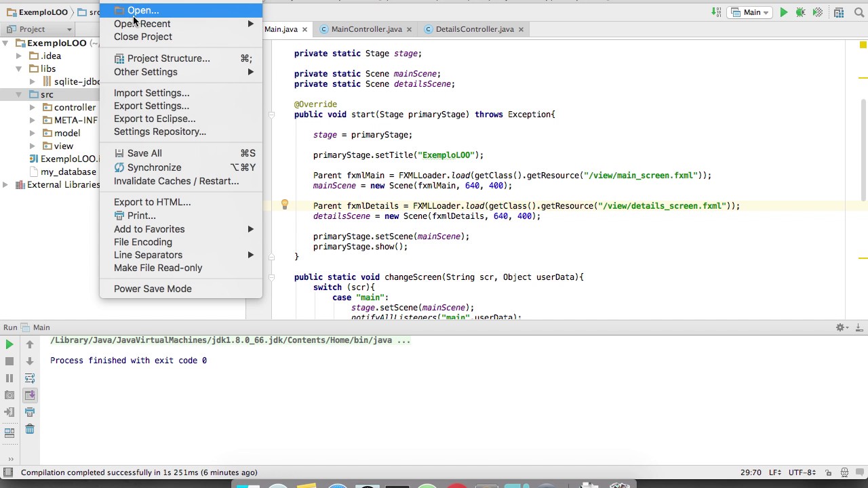The image size is (868, 488).
Task: Click the Run tool window Main tab
Action: tap(35, 327)
